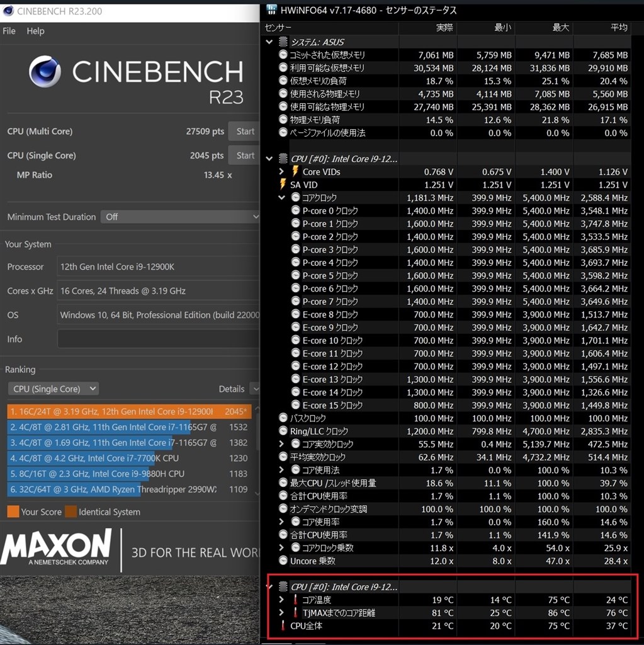Expand the コア使用率 row
Image resolution: width=644 pixels, height=645 pixels.
[x=281, y=522]
